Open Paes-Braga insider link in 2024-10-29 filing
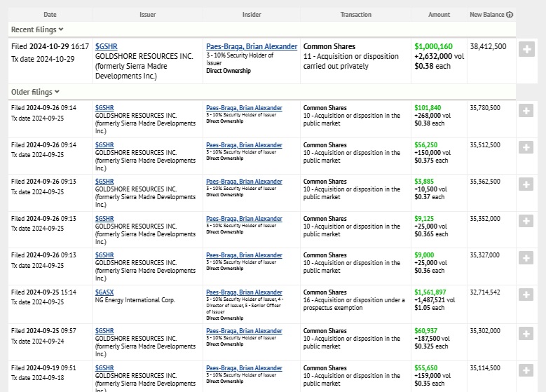Viewport: 546px width, 392px height. [252, 46]
